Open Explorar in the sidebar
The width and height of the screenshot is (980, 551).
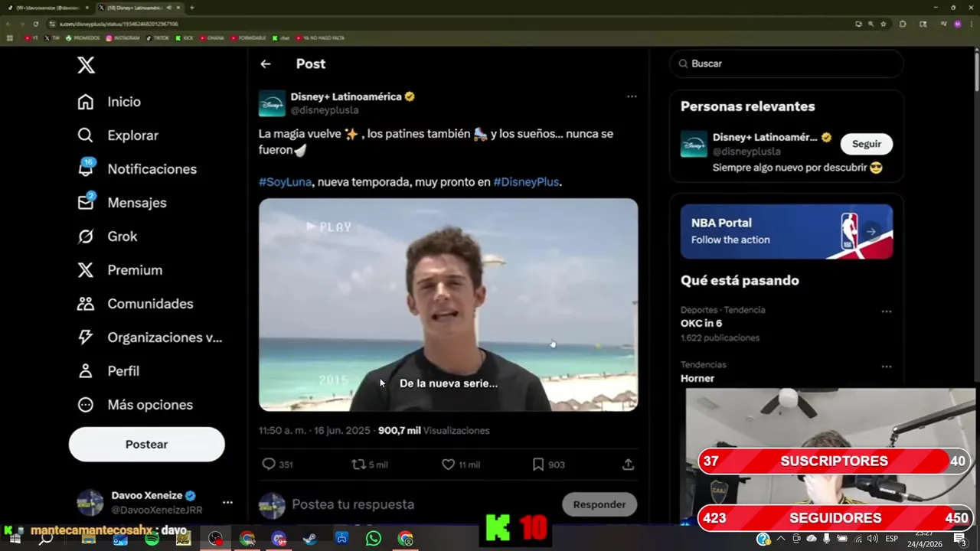coord(118,135)
